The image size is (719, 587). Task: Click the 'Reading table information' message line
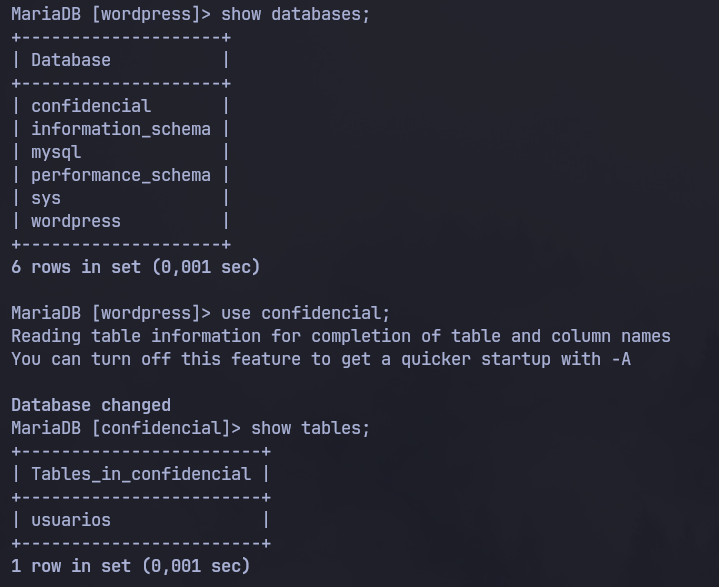coord(341,336)
